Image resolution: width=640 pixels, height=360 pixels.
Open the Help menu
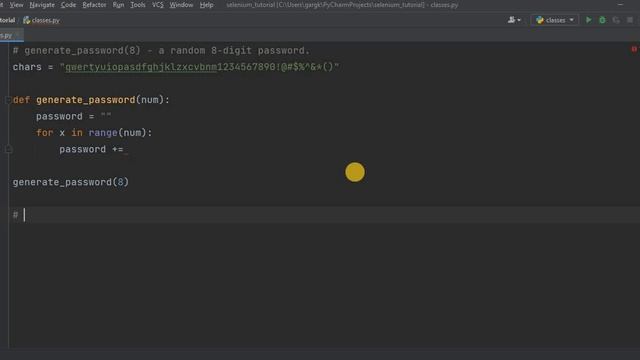[207, 5]
